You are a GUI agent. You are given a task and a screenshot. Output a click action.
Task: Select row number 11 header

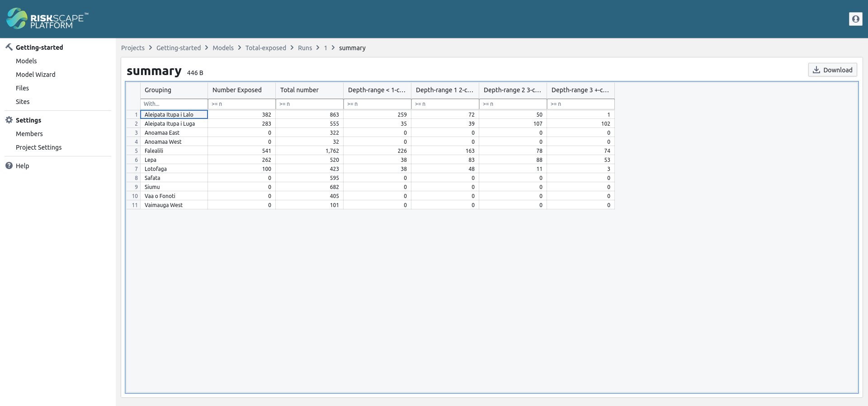pos(133,205)
